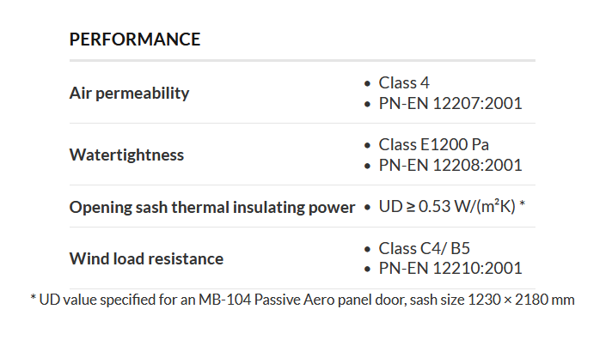Click the Class 4 bullet item

(403, 82)
